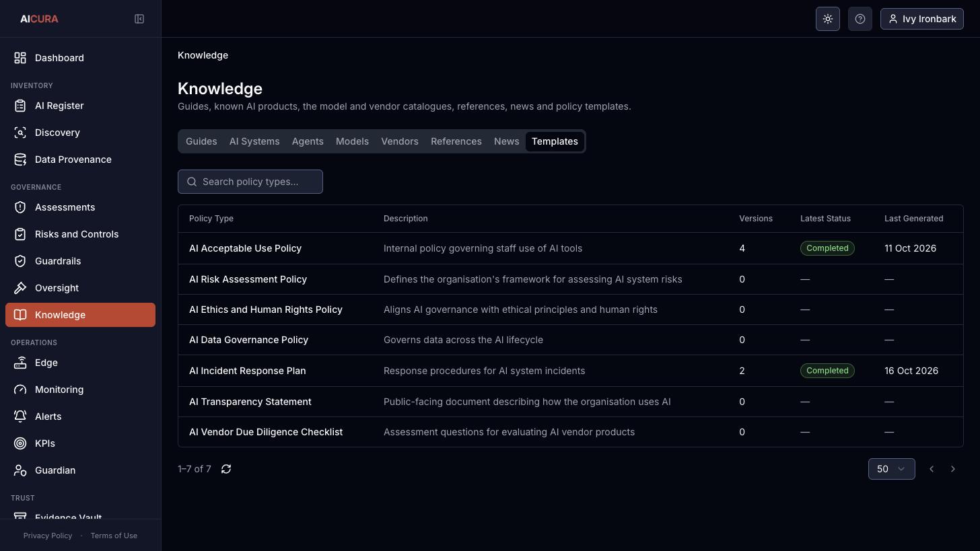Screen dimensions: 980x551
Task: Click the Discovery scan icon
Action: click(x=20, y=133)
